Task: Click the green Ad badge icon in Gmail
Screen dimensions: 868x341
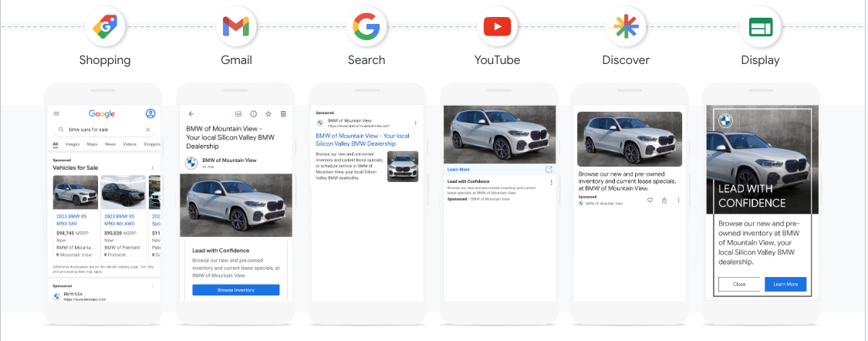Action: point(238,113)
